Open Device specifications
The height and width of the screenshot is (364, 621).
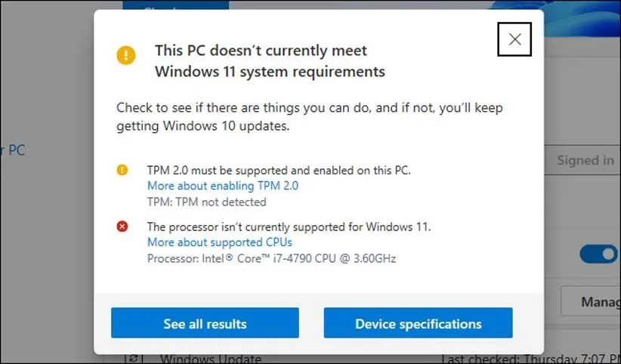click(x=418, y=323)
